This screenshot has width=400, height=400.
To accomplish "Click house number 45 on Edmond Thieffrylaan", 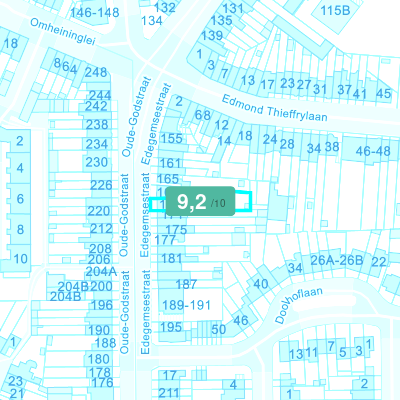I will pos(383,93).
